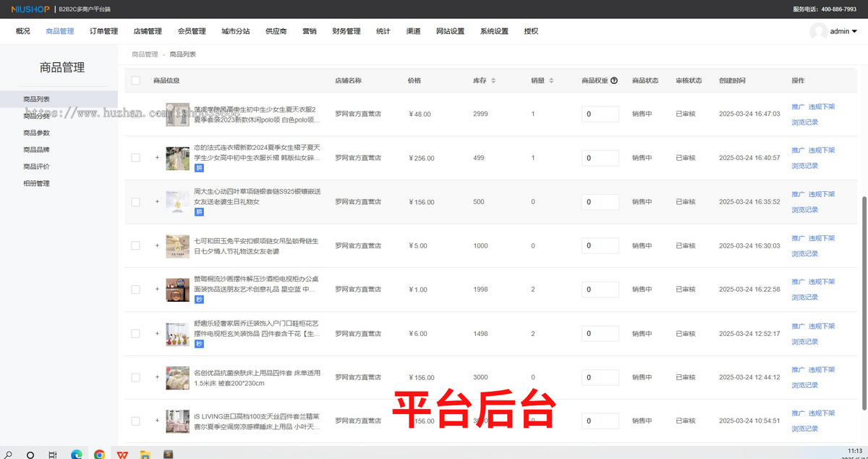The width and height of the screenshot is (868, 459).
Task: Check the box for the ¥256.00 dress product
Action: [x=135, y=158]
